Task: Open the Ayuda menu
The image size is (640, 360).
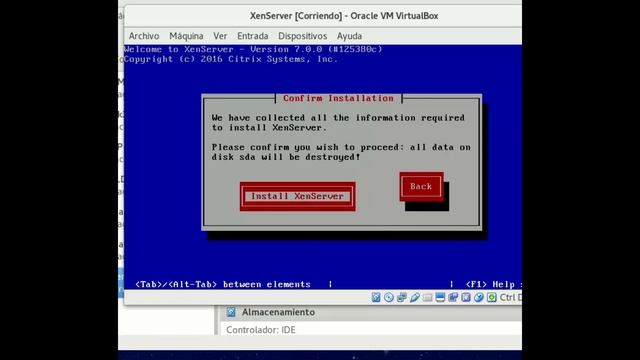Action: tap(349, 36)
